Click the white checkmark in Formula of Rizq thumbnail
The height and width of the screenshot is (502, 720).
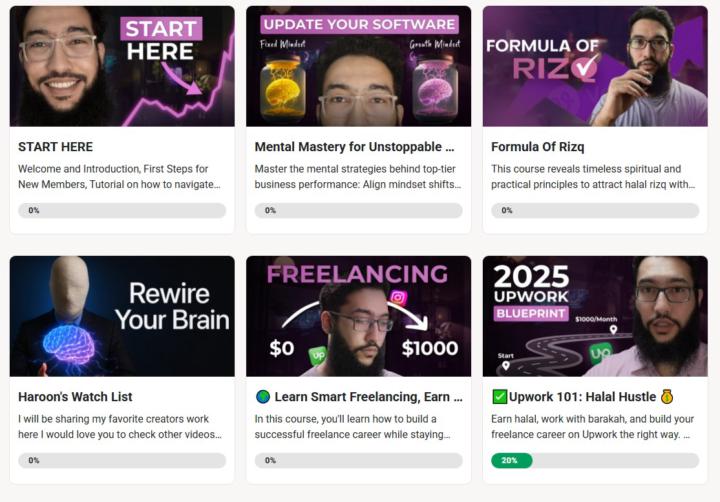pyautogui.click(x=587, y=67)
